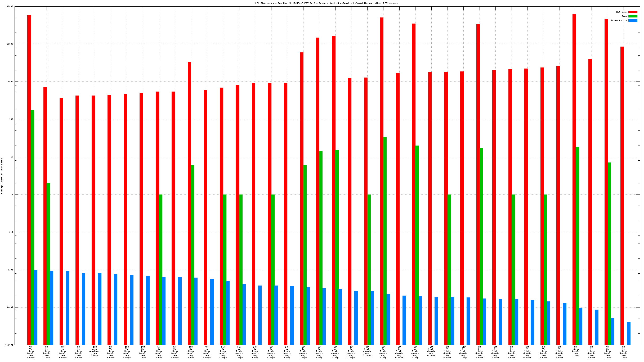Click the vertical Message Count y-axis title
644x362 pixels.
click(2, 176)
